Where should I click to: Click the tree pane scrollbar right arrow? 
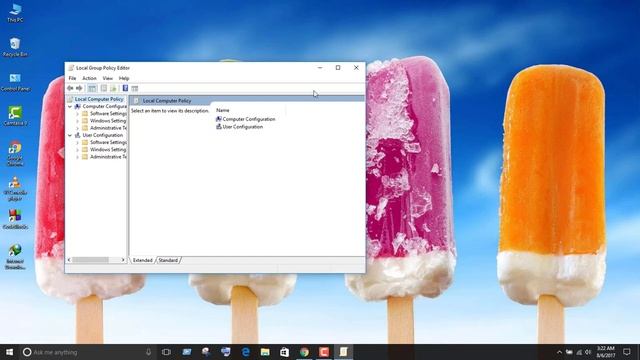[123, 260]
